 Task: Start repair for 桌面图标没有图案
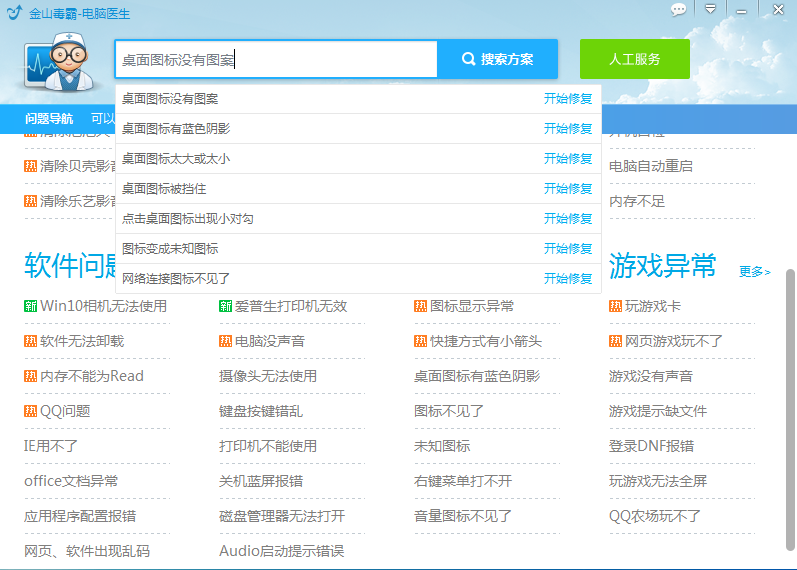click(568, 99)
